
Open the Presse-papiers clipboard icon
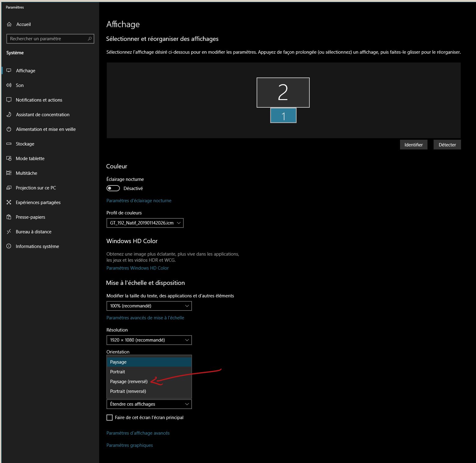[x=9, y=217]
